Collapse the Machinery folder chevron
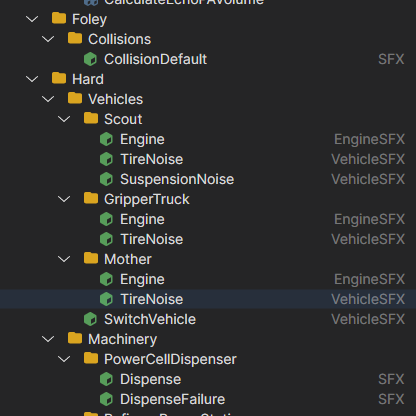Image resolution: width=416 pixels, height=416 pixels. (x=48, y=339)
